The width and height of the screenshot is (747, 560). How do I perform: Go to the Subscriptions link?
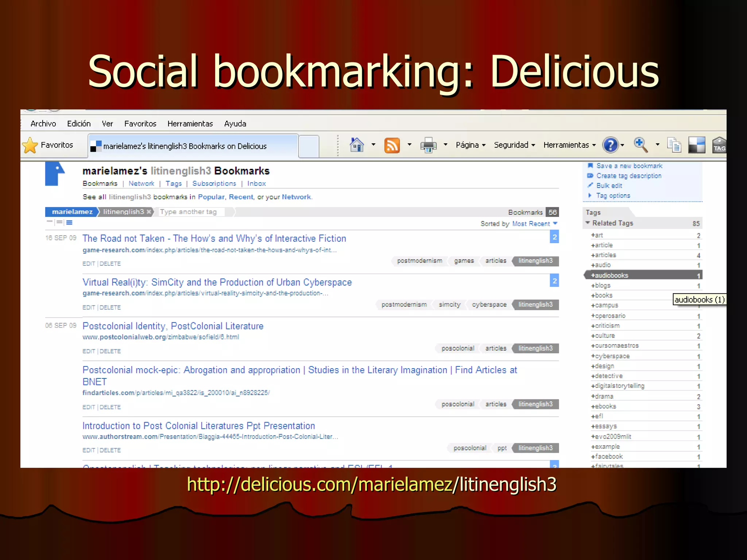pos(214,183)
